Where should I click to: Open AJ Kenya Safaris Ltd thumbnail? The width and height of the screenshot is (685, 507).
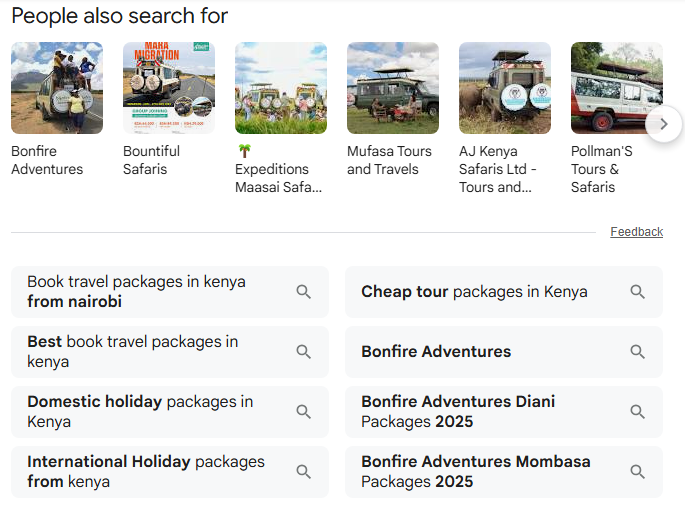click(x=505, y=88)
